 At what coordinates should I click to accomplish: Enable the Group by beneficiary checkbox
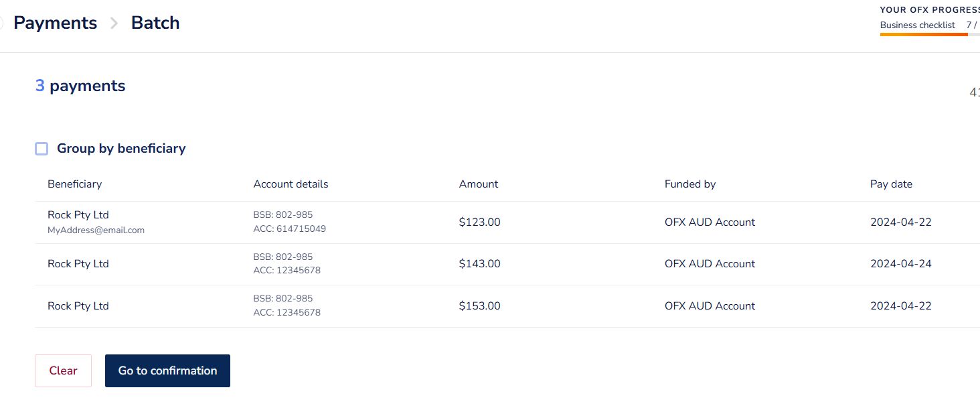click(41, 148)
